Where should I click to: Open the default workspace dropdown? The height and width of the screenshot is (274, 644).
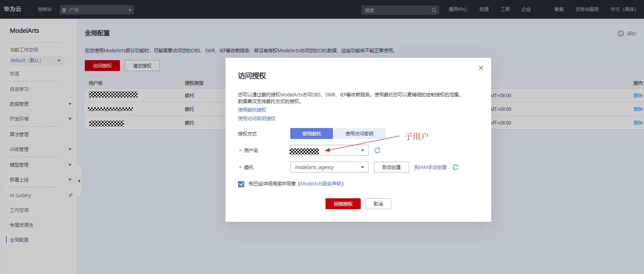pyautogui.click(x=37, y=60)
